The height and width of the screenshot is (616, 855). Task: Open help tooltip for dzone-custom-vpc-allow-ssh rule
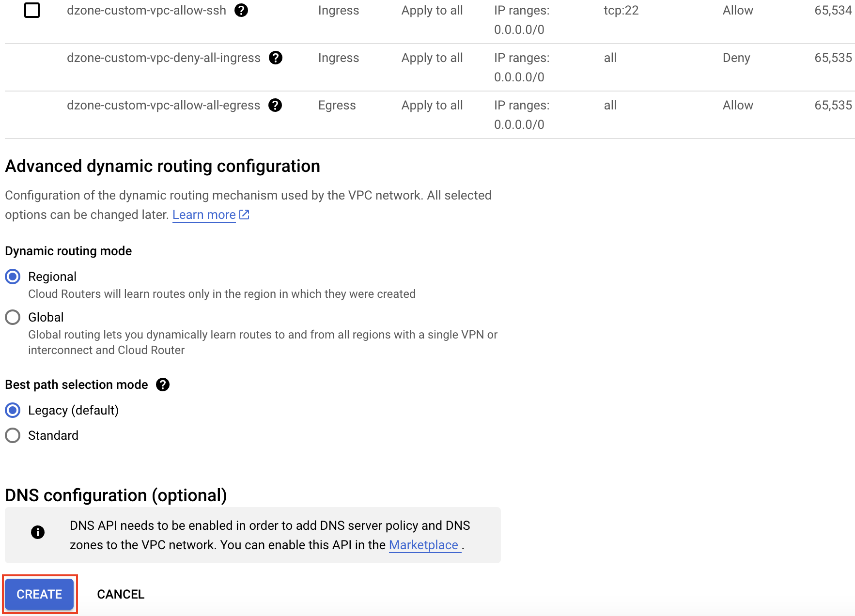click(242, 10)
